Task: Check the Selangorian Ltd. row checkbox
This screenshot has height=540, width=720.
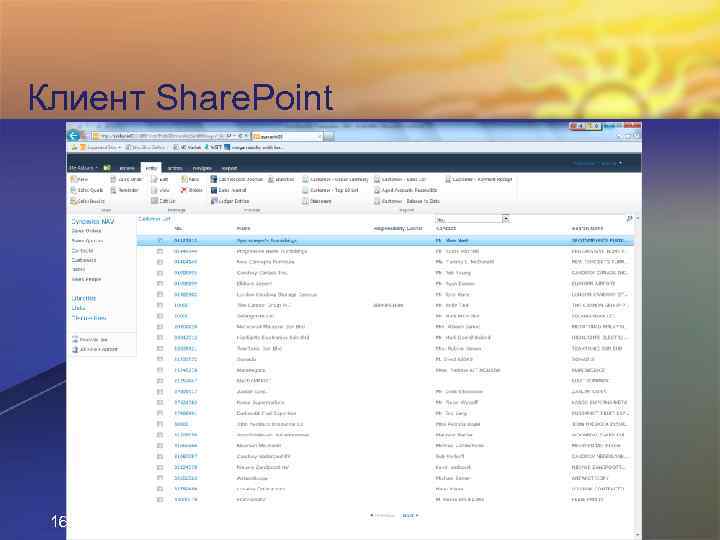Action: point(160,316)
